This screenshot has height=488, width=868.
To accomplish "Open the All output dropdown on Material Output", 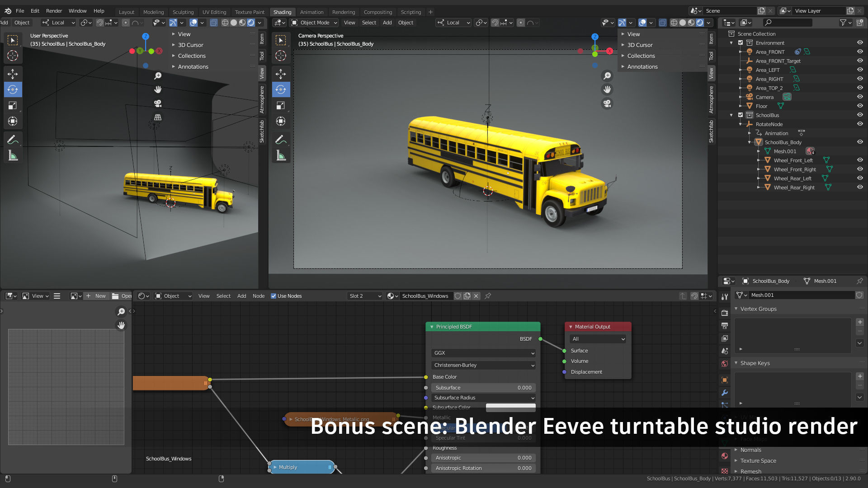I will point(597,339).
